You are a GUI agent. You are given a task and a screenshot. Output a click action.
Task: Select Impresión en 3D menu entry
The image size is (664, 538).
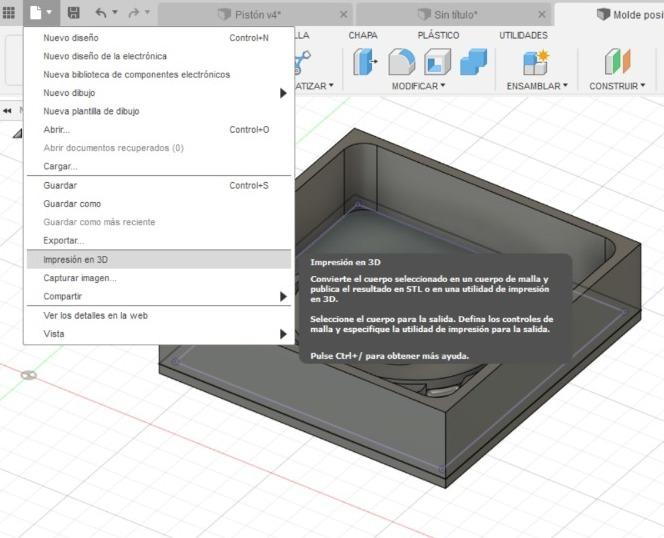click(159, 259)
